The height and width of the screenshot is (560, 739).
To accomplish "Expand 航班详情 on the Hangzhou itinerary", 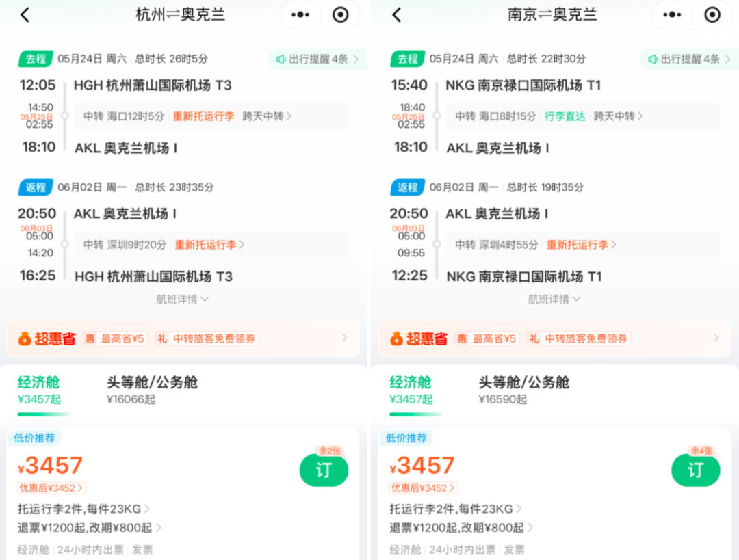I will coord(181,299).
